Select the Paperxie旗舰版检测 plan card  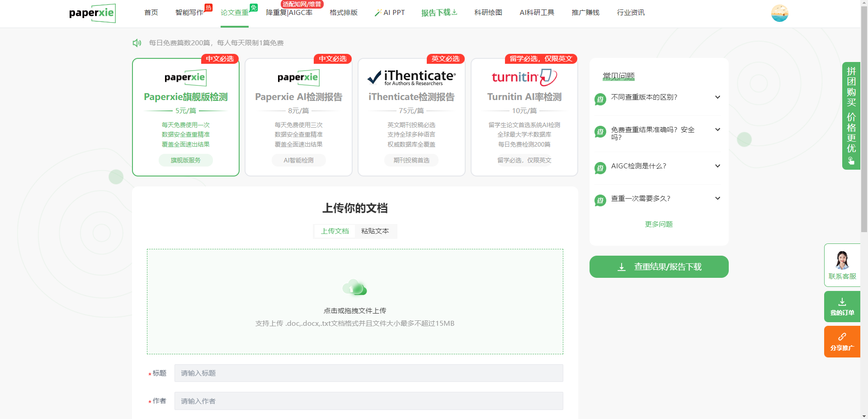coord(185,117)
